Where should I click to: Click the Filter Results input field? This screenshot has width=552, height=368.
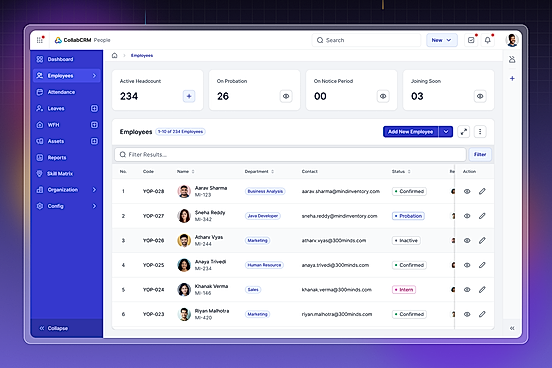pos(290,155)
